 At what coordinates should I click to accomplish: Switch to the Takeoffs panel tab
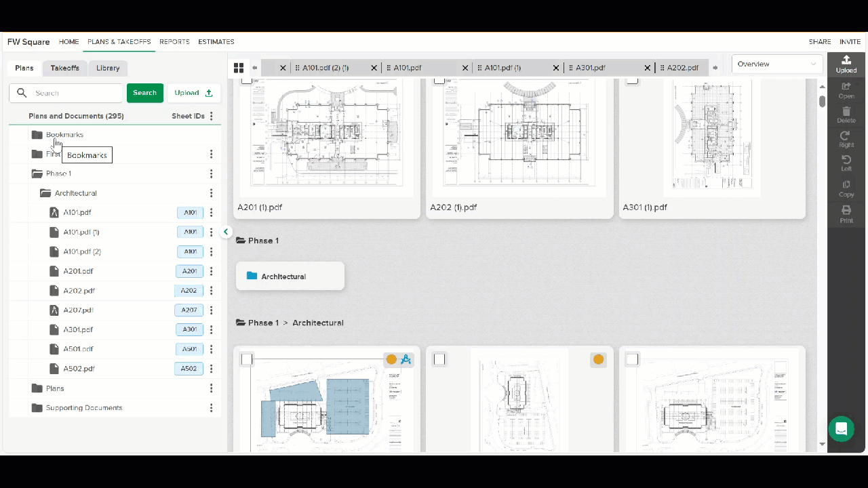pyautogui.click(x=65, y=68)
